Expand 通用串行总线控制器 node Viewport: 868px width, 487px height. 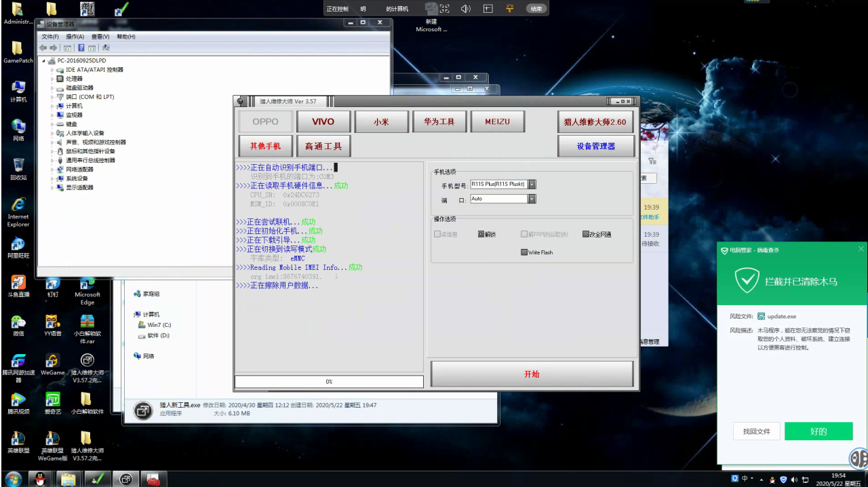click(x=53, y=161)
